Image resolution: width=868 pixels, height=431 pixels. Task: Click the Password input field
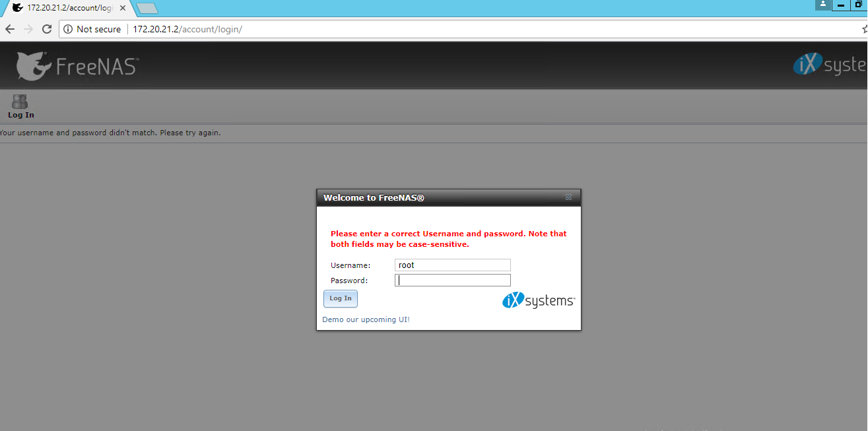453,281
